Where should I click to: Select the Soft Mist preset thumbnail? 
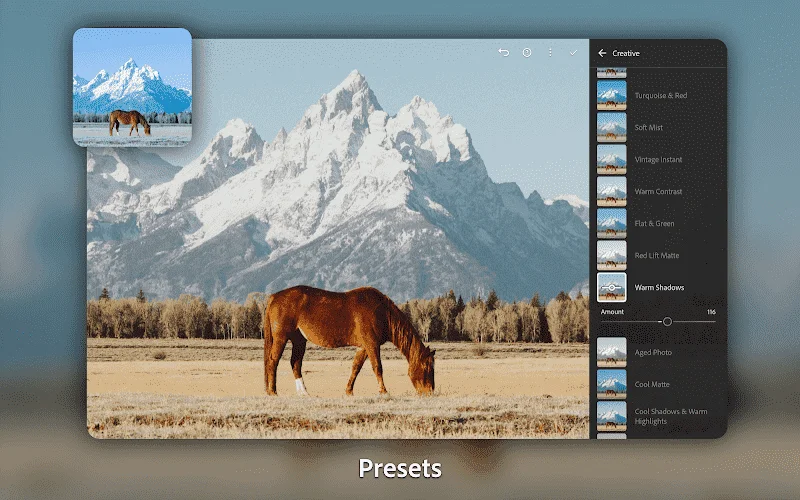point(612,127)
